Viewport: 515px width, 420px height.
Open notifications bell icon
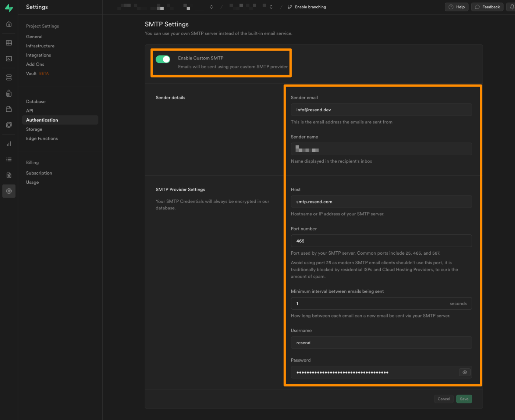point(511,7)
